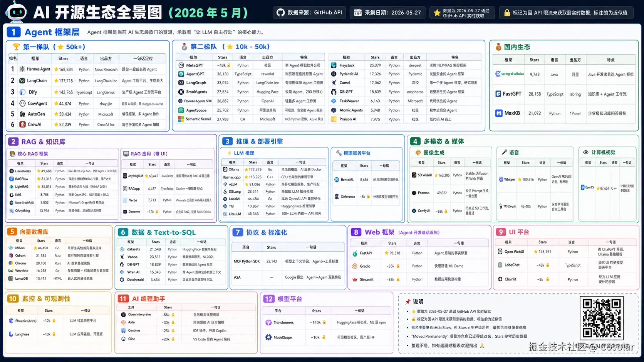Click the Open Interpreter tool name
The width and height of the screenshot is (644, 362).
coord(139,315)
